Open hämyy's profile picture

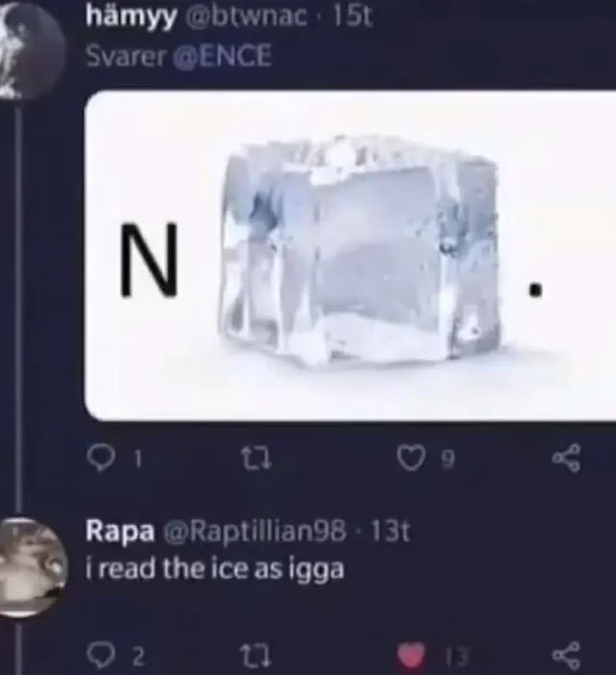[31, 50]
